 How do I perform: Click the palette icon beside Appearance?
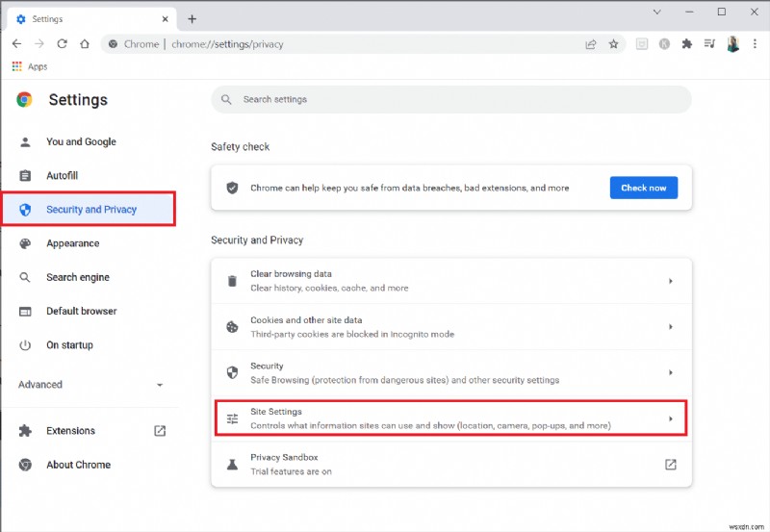click(x=25, y=243)
